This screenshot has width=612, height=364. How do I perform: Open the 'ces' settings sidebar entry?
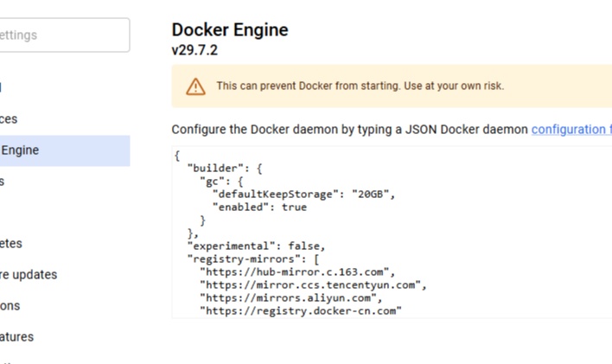(9, 119)
